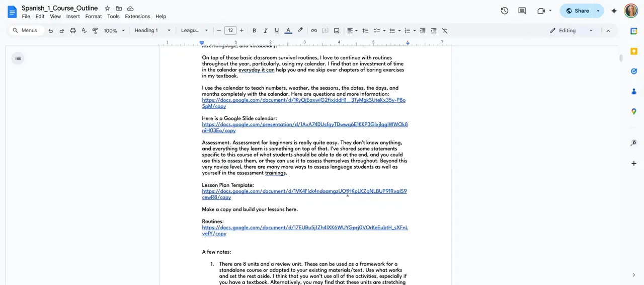The width and height of the screenshot is (644, 285).
Task: Click the font size input field
Action: pyautogui.click(x=230, y=31)
